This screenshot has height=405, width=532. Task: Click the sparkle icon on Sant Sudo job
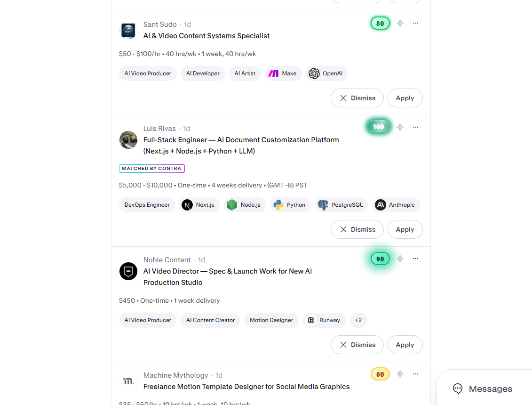(400, 23)
